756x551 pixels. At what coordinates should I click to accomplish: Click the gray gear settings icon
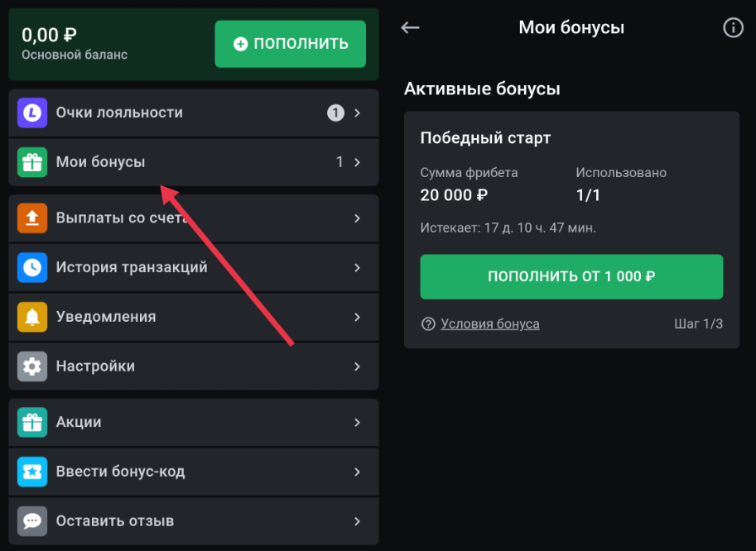tap(32, 366)
